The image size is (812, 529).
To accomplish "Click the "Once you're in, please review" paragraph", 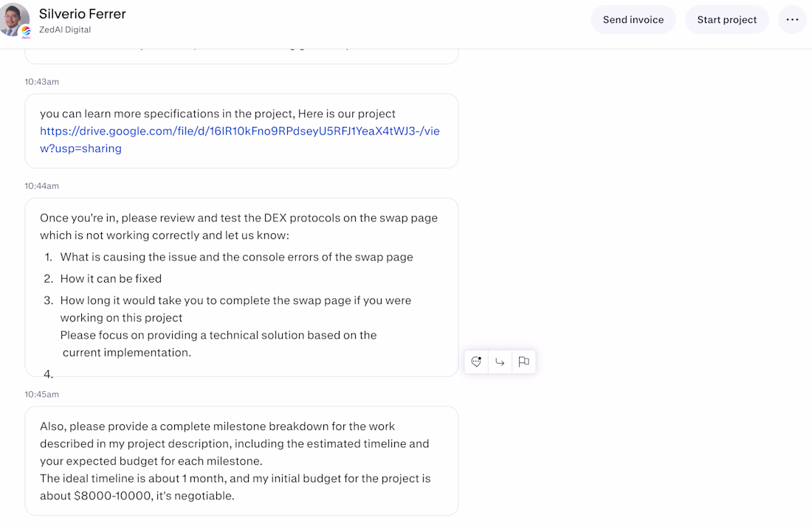I will [x=238, y=227].
